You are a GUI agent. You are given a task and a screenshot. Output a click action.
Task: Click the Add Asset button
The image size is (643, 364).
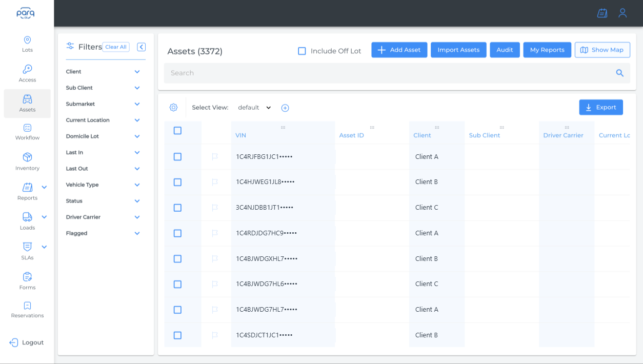point(399,50)
